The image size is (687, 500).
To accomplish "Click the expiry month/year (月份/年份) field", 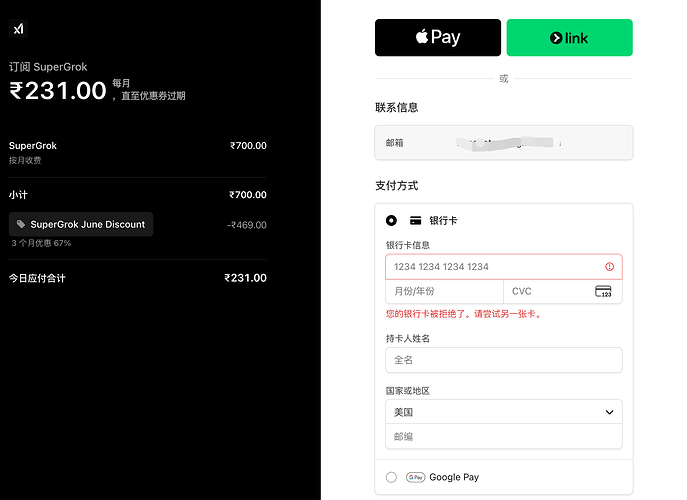I will (444, 291).
